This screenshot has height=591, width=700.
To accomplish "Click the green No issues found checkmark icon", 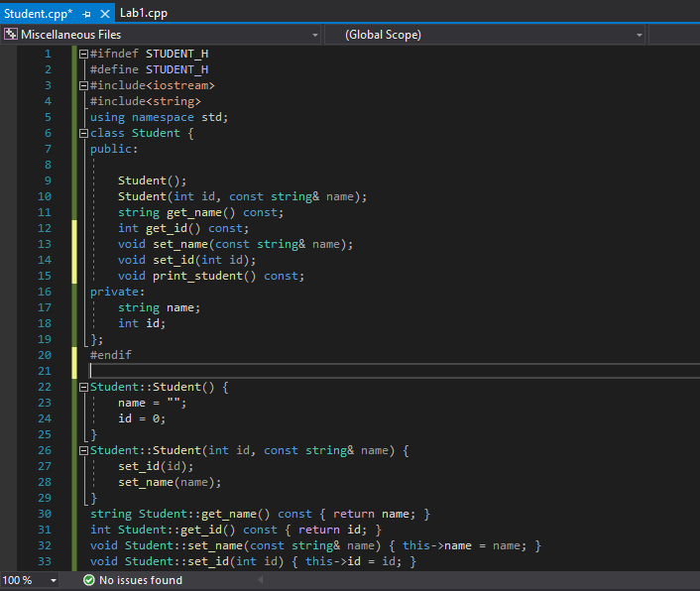I will [x=89, y=580].
